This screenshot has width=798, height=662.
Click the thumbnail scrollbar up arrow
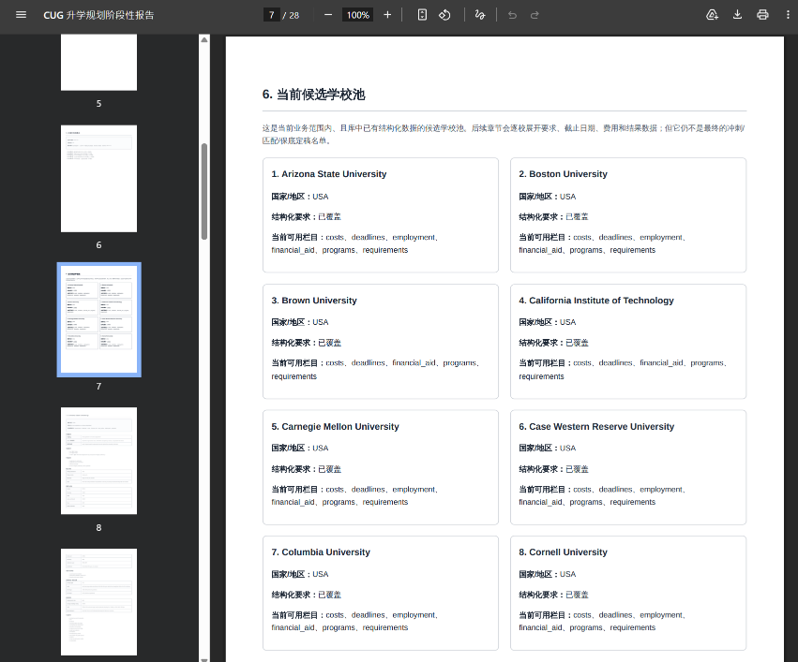[204, 40]
